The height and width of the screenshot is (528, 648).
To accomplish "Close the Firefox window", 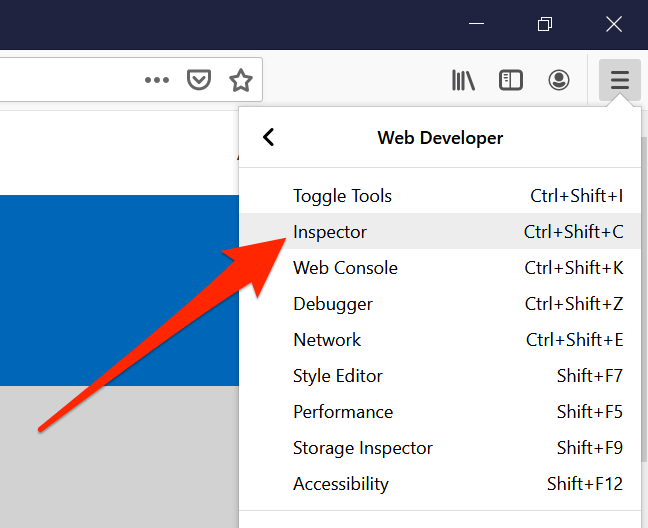I will coord(614,24).
